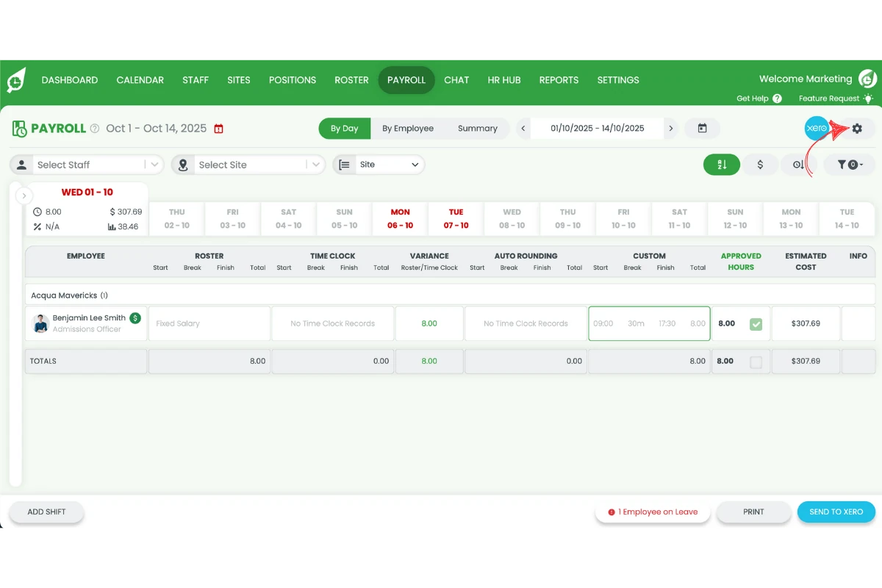The width and height of the screenshot is (882, 588).
Task: Open the Welcome Marketing profile icon
Action: [x=867, y=79]
